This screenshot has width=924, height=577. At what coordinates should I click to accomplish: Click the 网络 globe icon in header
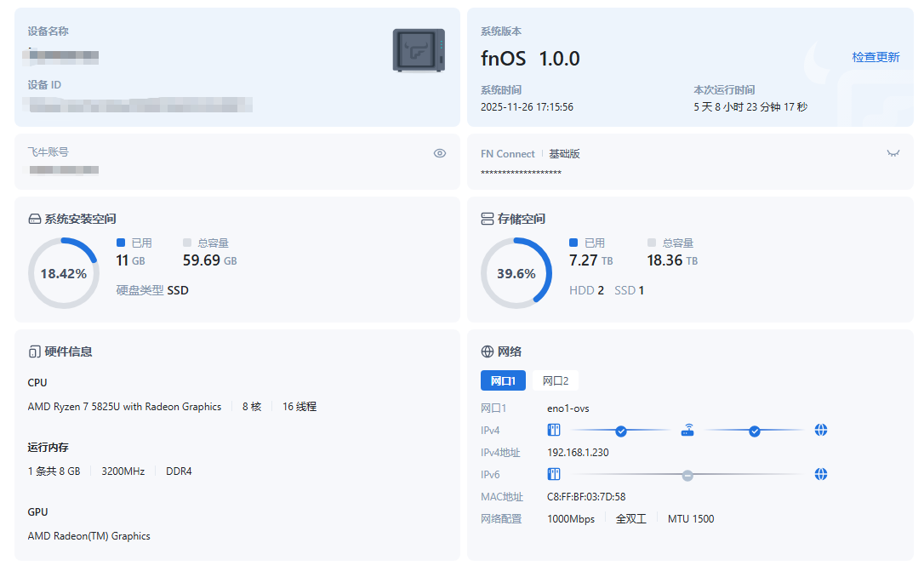tap(488, 351)
